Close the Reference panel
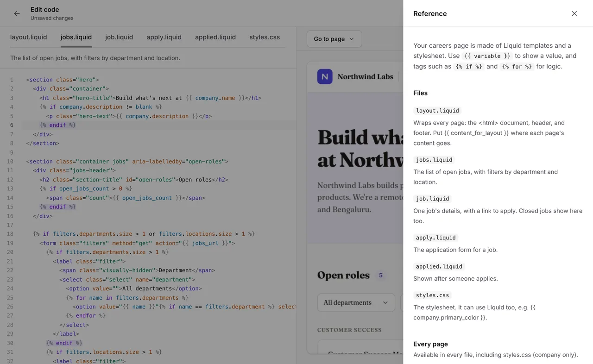The width and height of the screenshot is (593, 364). point(574,13)
